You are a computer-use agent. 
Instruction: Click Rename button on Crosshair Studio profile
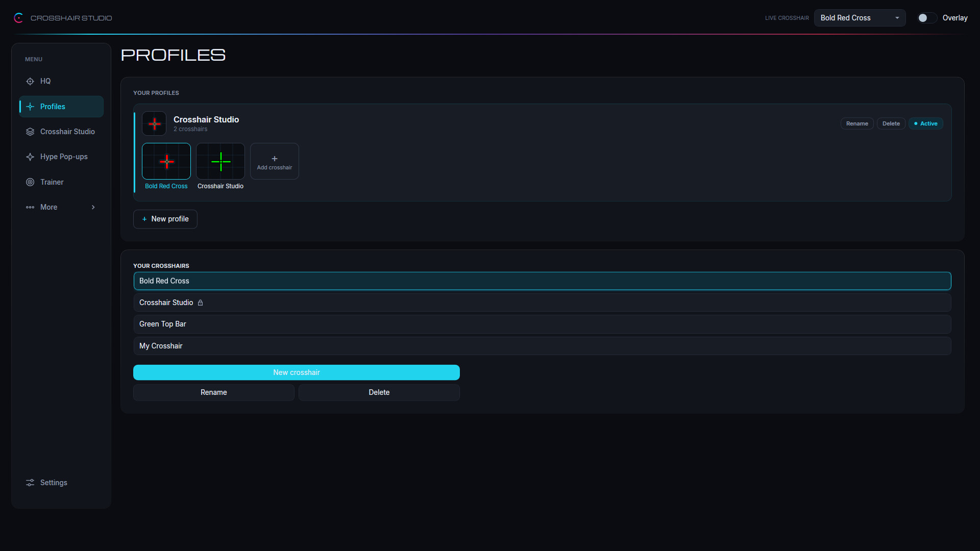[x=857, y=123]
